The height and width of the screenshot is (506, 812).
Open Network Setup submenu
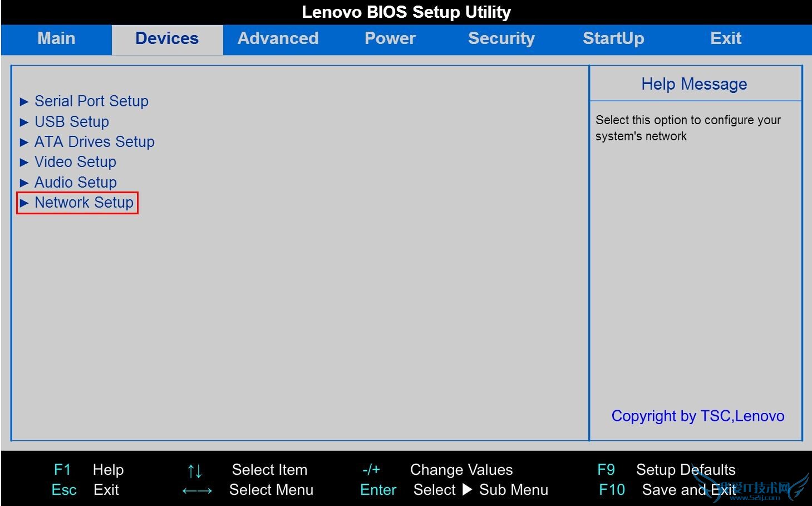84,203
